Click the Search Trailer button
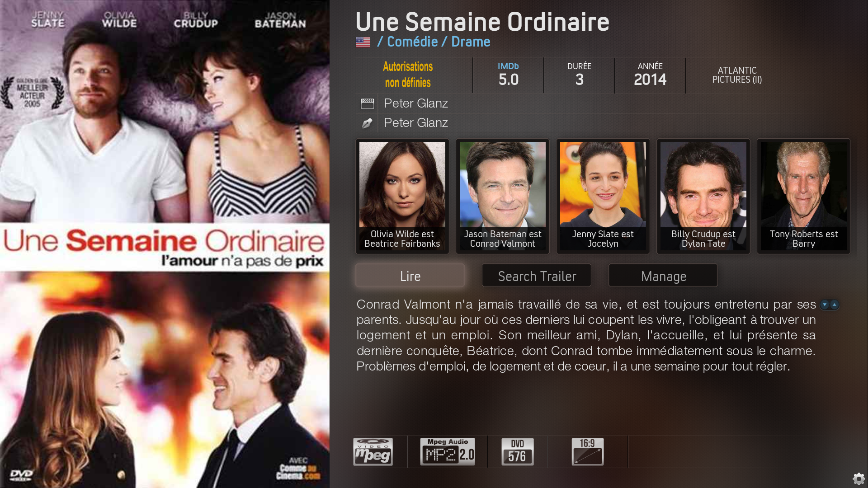This screenshot has height=488, width=868. point(537,276)
